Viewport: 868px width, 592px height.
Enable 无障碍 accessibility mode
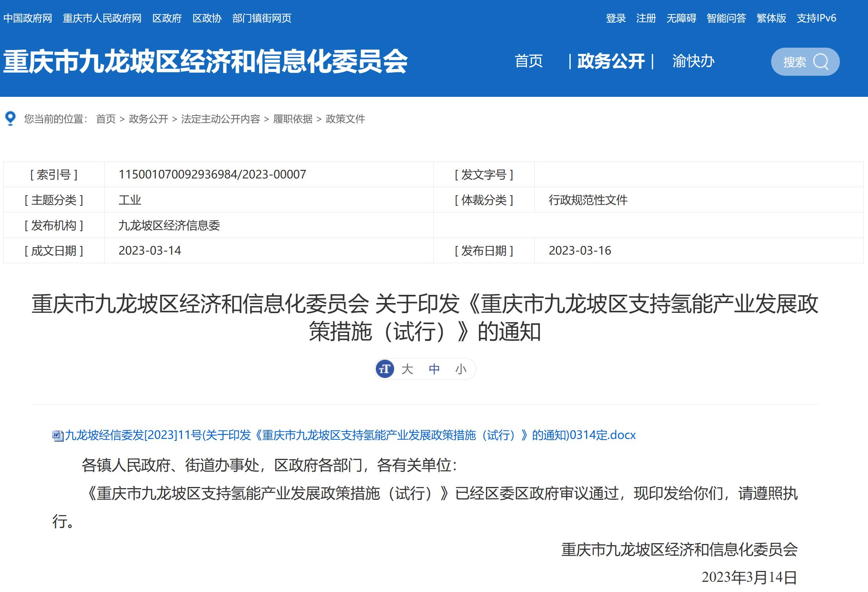(681, 18)
